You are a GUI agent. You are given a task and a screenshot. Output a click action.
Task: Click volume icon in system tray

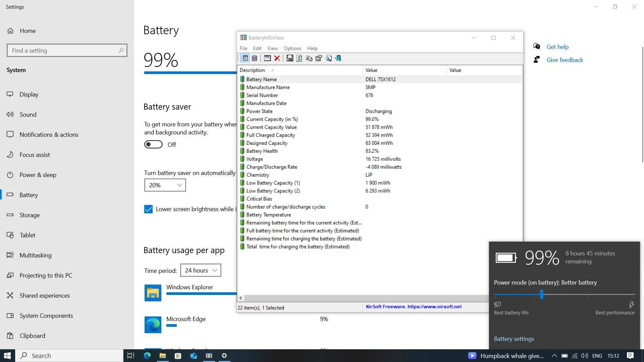click(x=585, y=356)
